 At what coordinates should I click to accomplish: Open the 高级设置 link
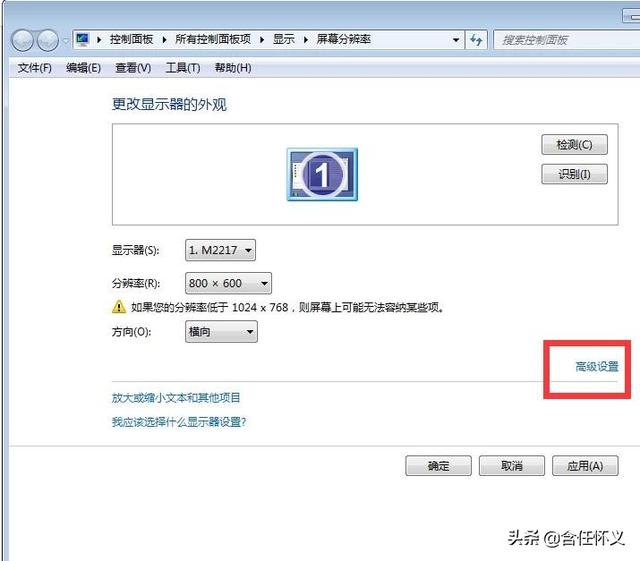pyautogui.click(x=597, y=366)
